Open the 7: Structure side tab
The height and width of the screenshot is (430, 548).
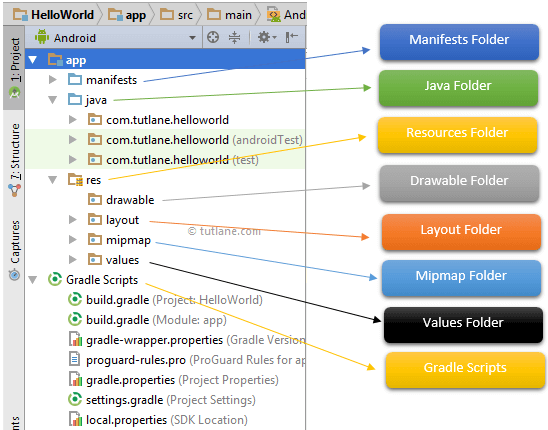click(x=14, y=159)
